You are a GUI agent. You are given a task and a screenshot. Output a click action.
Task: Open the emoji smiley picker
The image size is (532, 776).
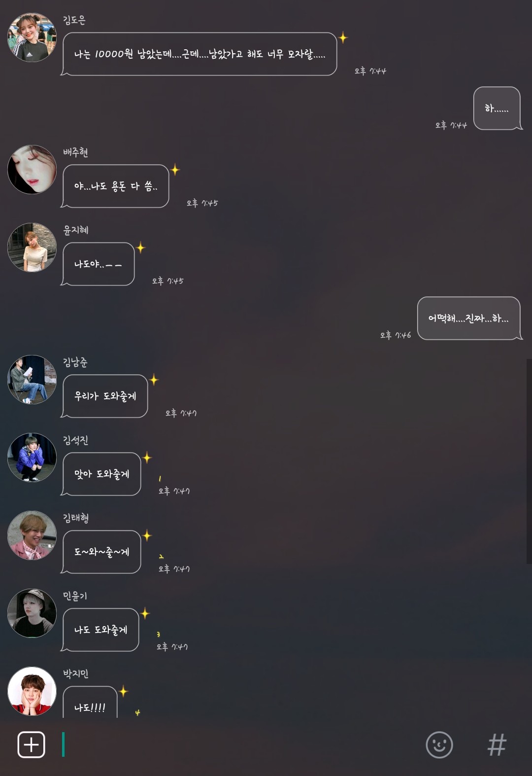(x=439, y=744)
